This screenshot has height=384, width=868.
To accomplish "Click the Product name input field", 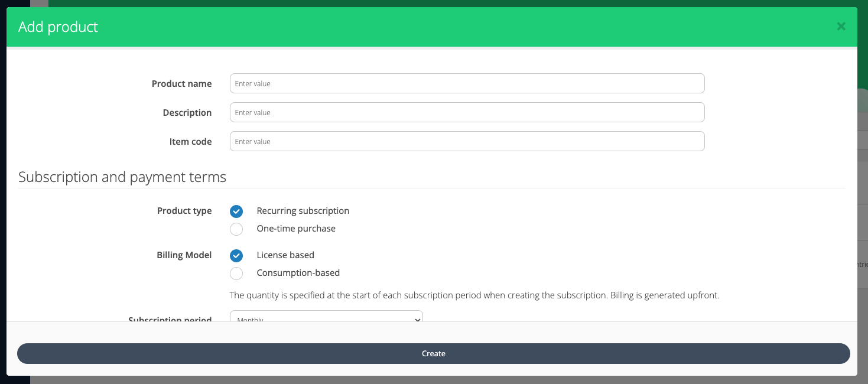I will pyautogui.click(x=467, y=83).
